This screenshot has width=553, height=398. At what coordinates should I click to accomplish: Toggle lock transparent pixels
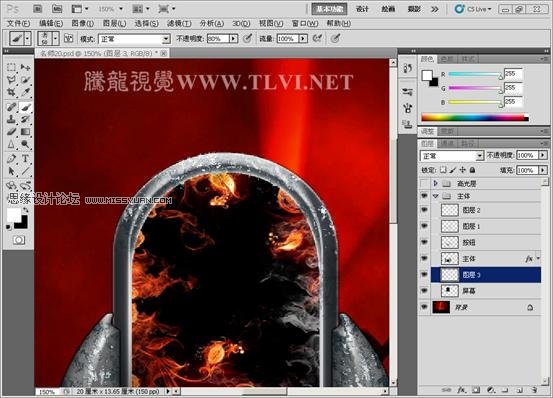point(443,170)
